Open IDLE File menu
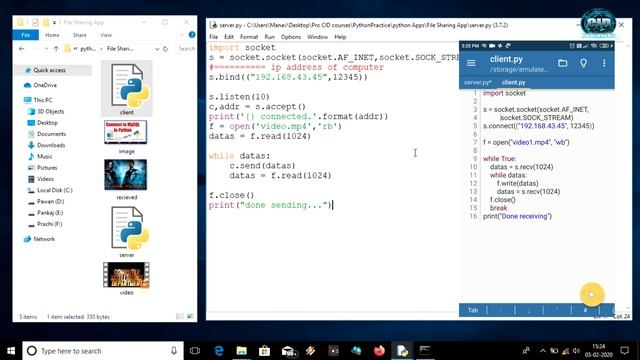Image resolution: width=640 pixels, height=360 pixels. tap(213, 37)
